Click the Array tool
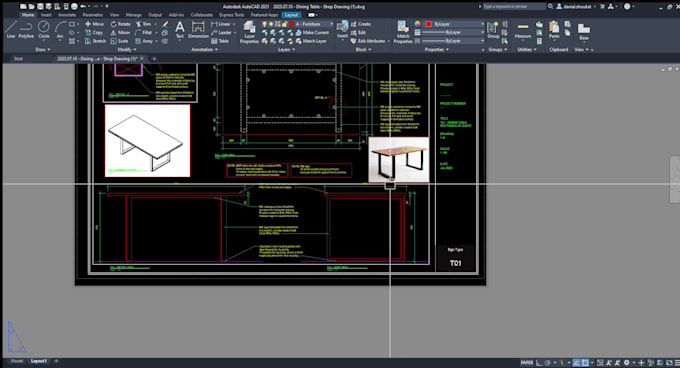The image size is (680, 368). 144,41
